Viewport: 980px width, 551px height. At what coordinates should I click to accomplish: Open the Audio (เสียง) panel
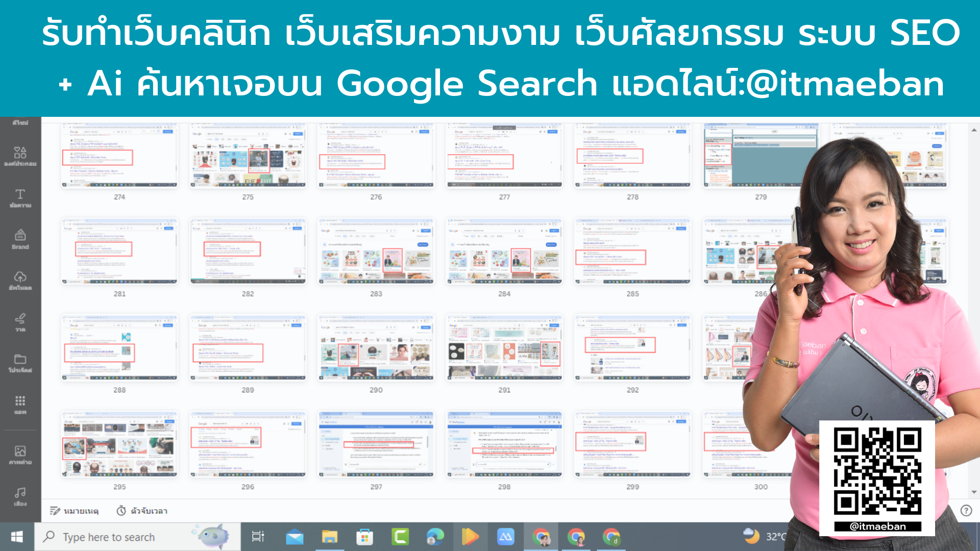click(20, 496)
